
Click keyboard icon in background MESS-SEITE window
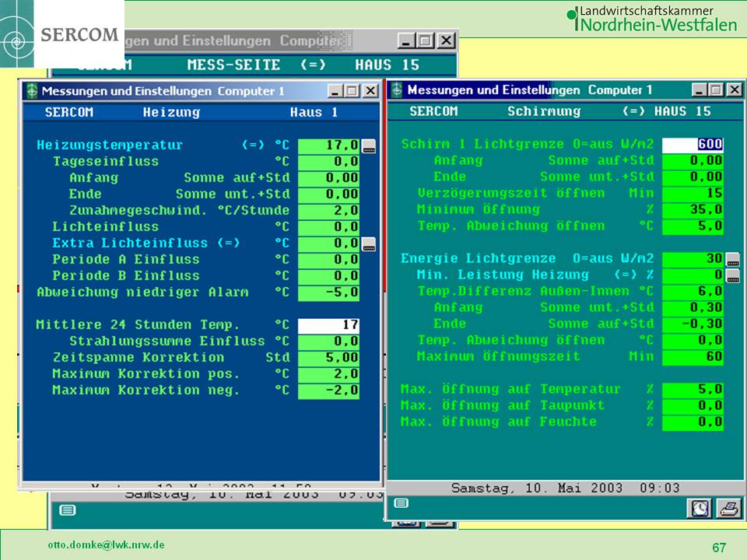tap(68, 510)
